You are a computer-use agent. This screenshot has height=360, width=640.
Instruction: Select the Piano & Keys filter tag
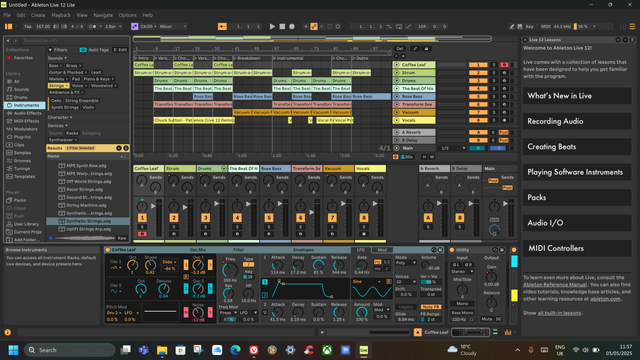(x=98, y=79)
